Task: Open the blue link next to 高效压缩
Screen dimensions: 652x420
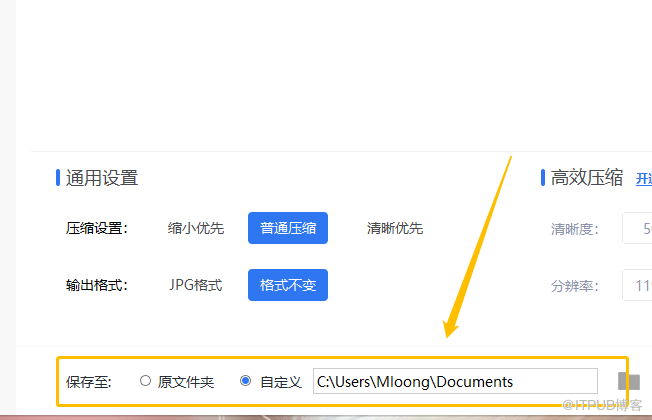Action: (644, 179)
